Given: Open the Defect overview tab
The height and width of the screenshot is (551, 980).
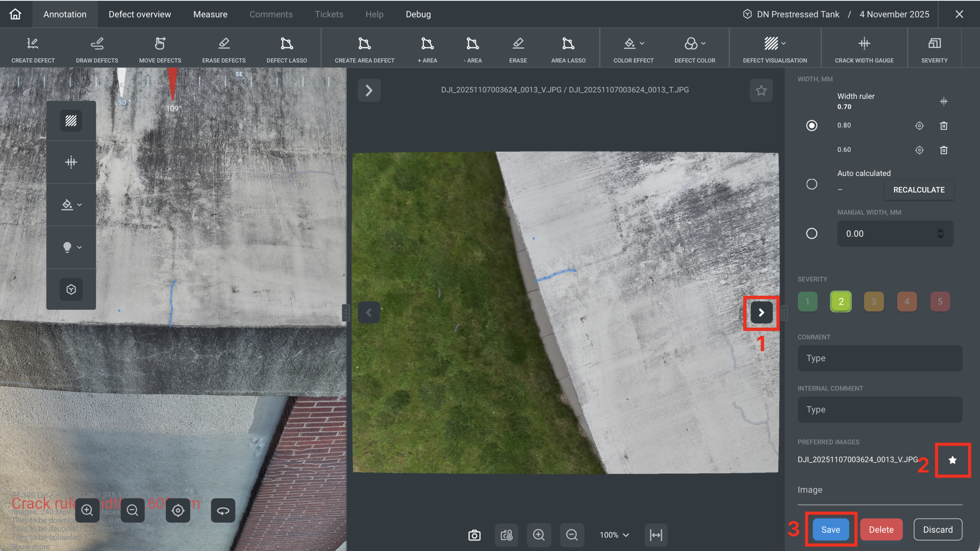Looking at the screenshot, I should click(140, 14).
